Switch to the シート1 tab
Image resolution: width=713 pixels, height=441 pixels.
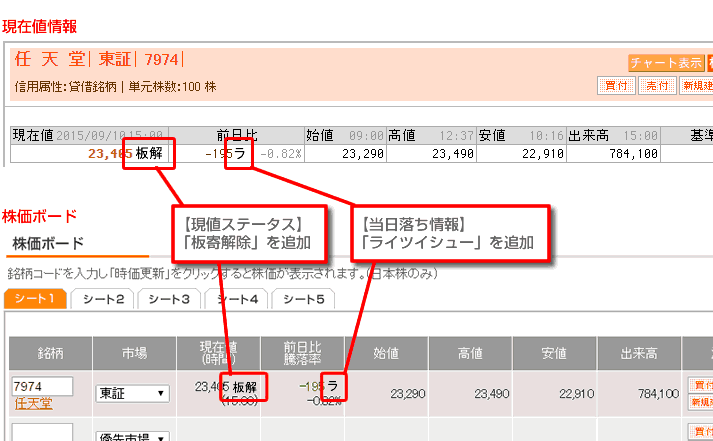click(x=36, y=298)
